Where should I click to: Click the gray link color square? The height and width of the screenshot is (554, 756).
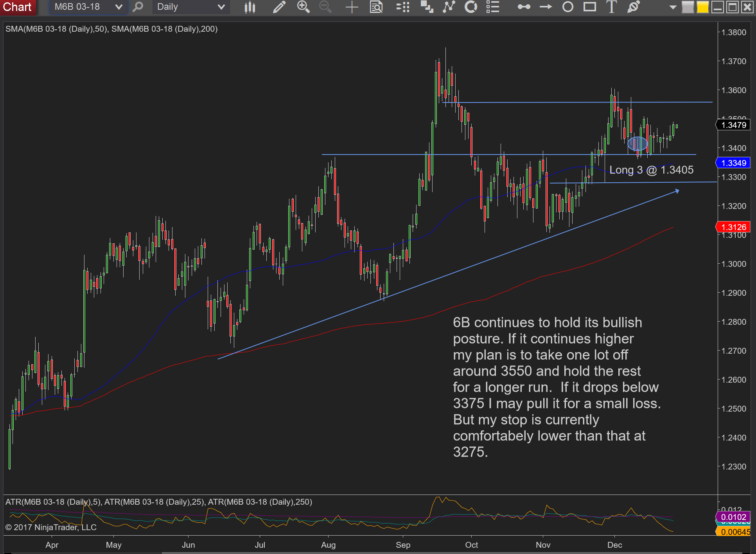click(688, 7)
